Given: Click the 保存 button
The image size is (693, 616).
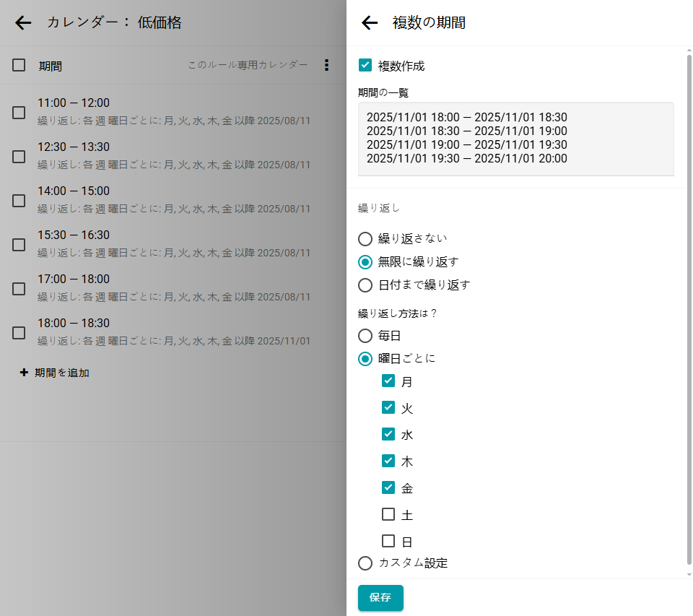Looking at the screenshot, I should (x=380, y=598).
